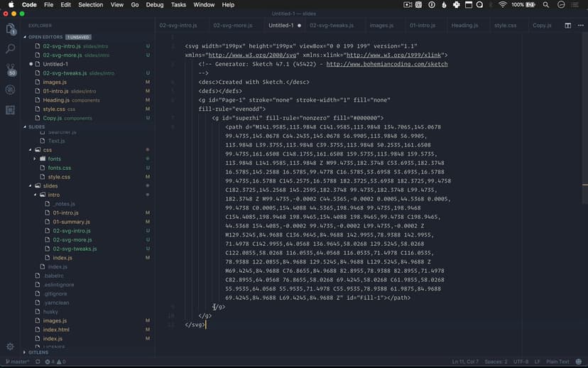Open the editor More Actions ellipsis

pyautogui.click(x=580, y=26)
